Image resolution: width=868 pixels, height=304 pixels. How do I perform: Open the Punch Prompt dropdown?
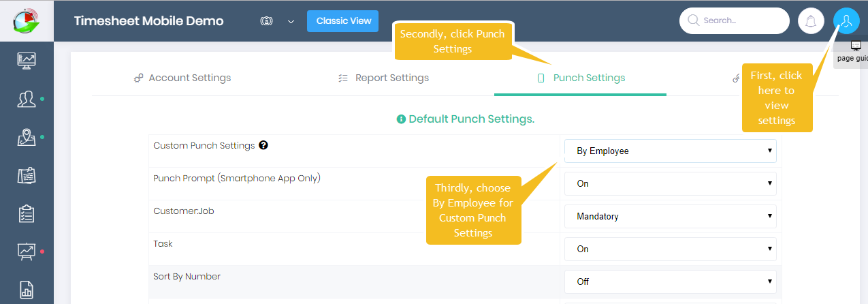671,183
